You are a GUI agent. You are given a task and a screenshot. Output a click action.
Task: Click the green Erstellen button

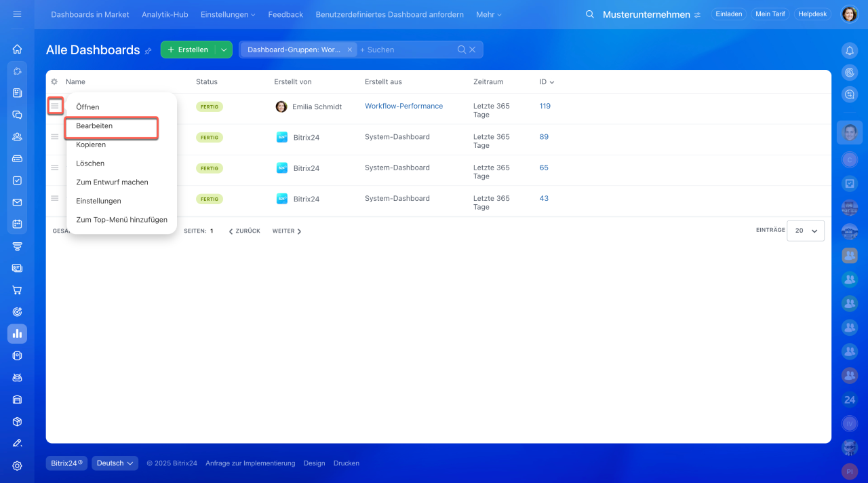188,50
